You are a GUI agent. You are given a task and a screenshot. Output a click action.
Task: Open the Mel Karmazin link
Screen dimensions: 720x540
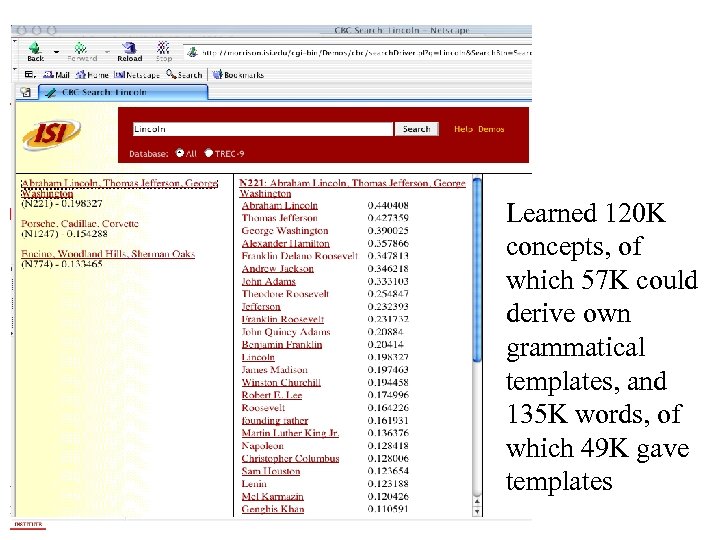tap(273, 496)
